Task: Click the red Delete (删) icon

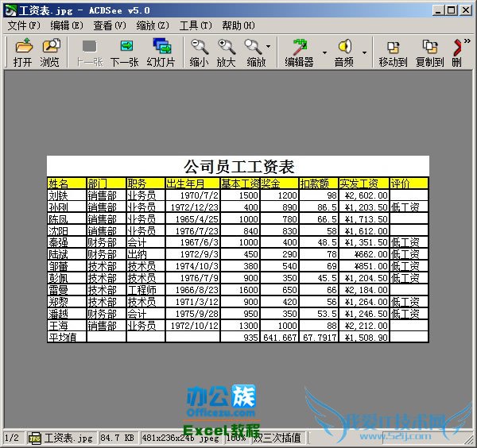Action: pyautogui.click(x=457, y=48)
